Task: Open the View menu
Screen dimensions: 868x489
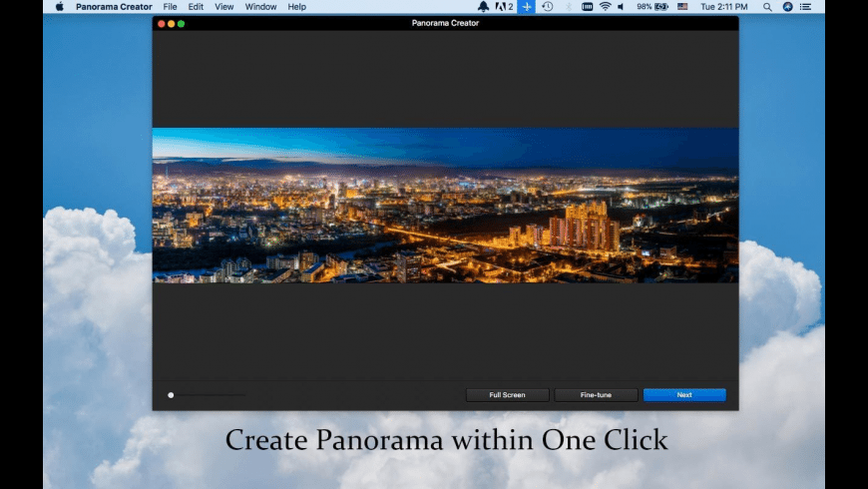Action: coord(223,7)
